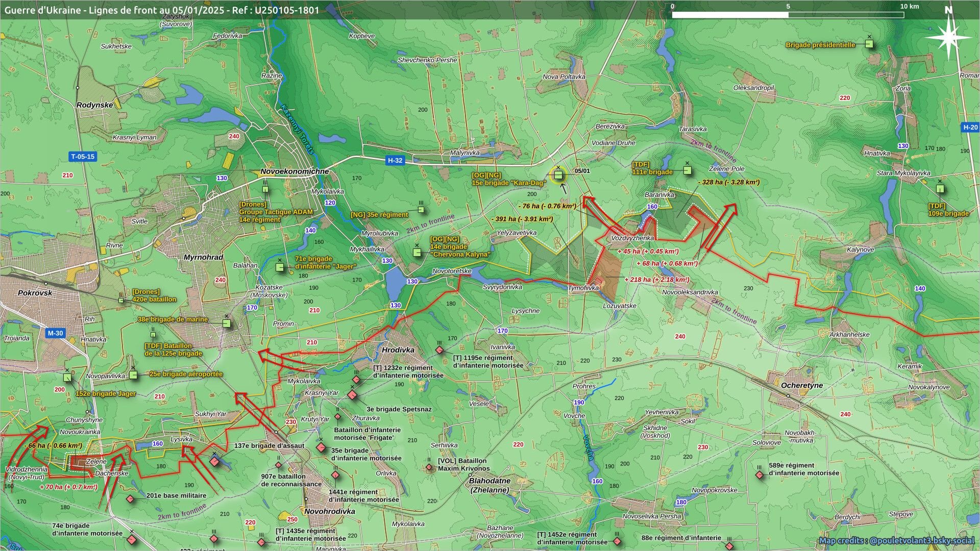Click the 3e brigade Spetsnaz diamond marker
980x551 pixels.
click(x=352, y=395)
